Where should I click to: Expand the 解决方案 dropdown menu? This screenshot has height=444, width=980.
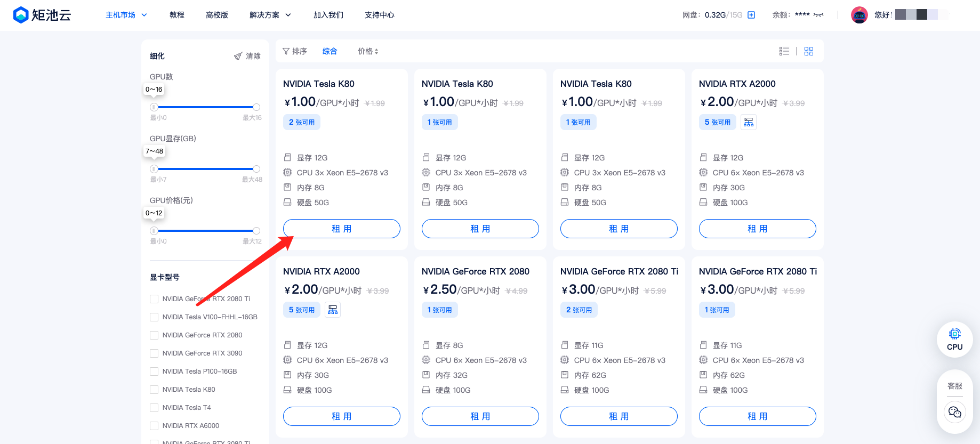pyautogui.click(x=270, y=15)
